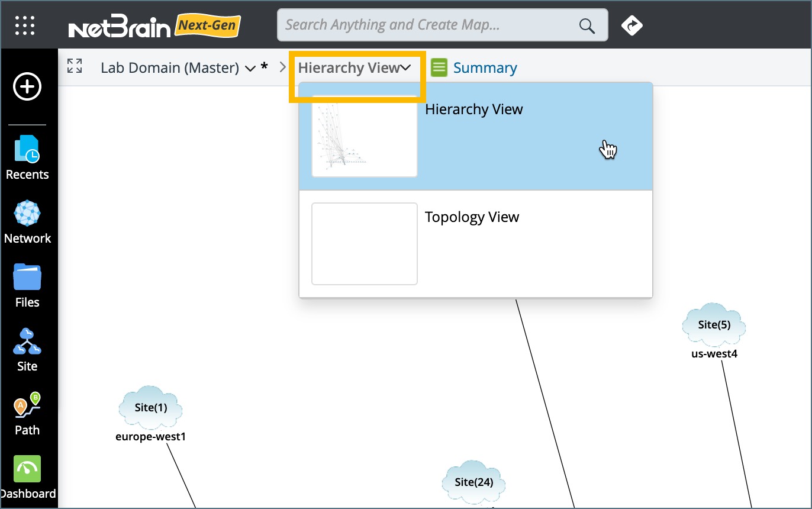812x509 pixels.
Task: Click the apps grid icon top-left
Action: [24, 25]
